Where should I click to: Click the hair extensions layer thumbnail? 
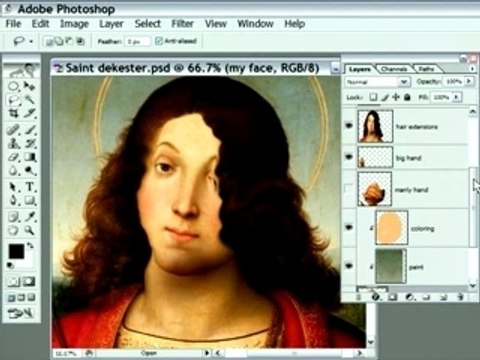pyautogui.click(x=375, y=126)
